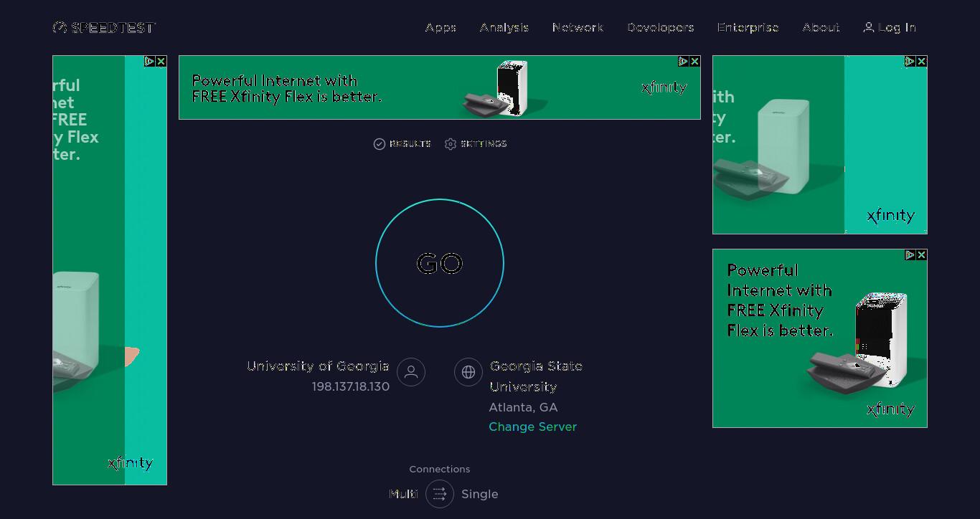Open the upper right Xfinity ad
This screenshot has width=980, height=519.
click(x=820, y=145)
